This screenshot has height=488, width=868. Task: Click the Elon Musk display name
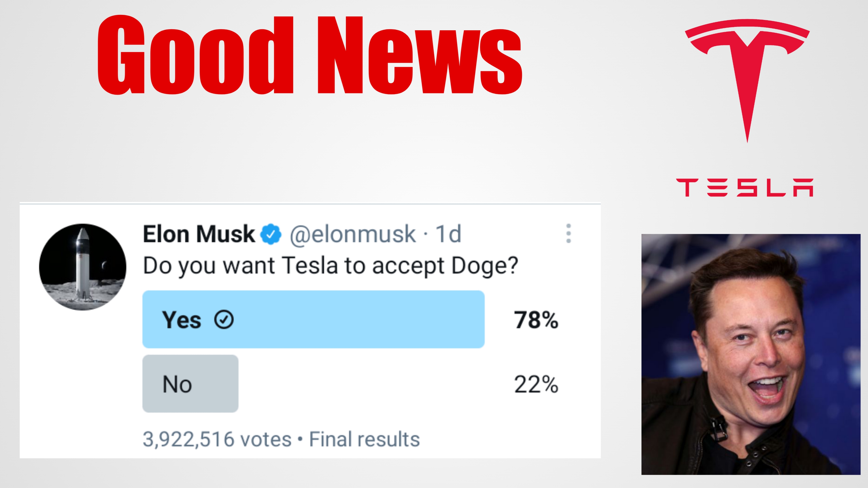coord(199,234)
